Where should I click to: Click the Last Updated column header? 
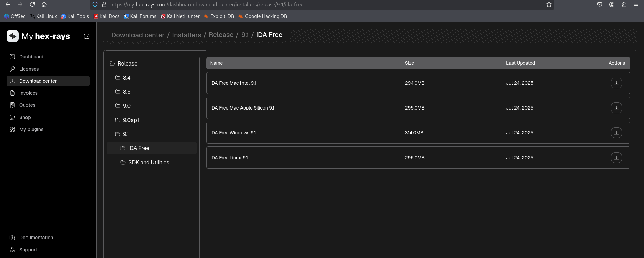pyautogui.click(x=520, y=63)
